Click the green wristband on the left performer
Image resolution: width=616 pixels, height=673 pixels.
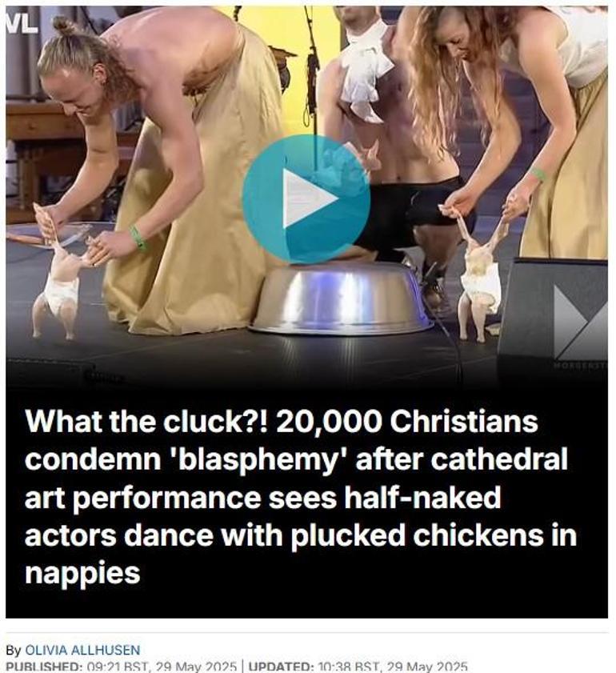pos(138,238)
